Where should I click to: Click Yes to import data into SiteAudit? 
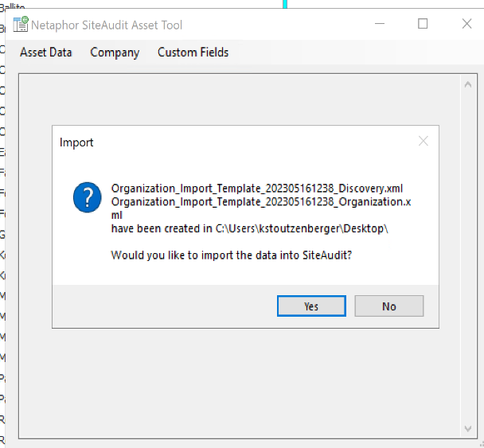coord(311,306)
